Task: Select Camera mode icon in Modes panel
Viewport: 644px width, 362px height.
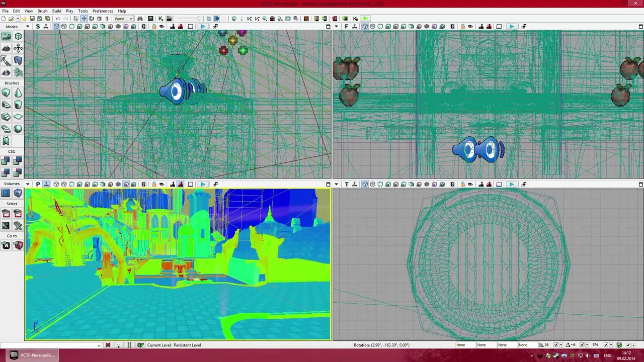Action: (6, 36)
